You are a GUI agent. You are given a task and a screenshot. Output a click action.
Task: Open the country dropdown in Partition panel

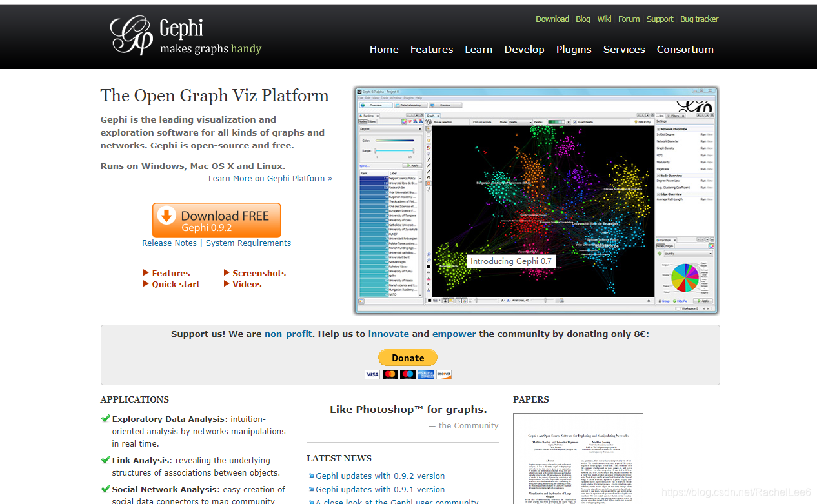click(x=686, y=254)
